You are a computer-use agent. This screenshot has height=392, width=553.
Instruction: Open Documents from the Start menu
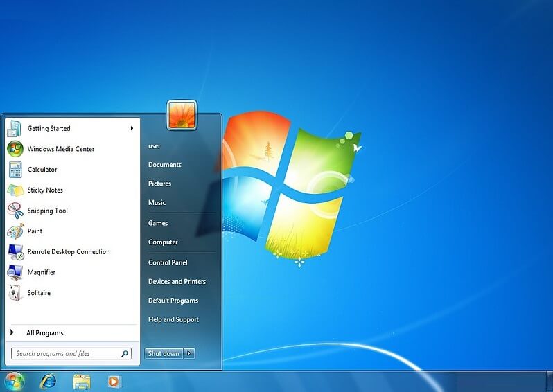pyautogui.click(x=165, y=165)
